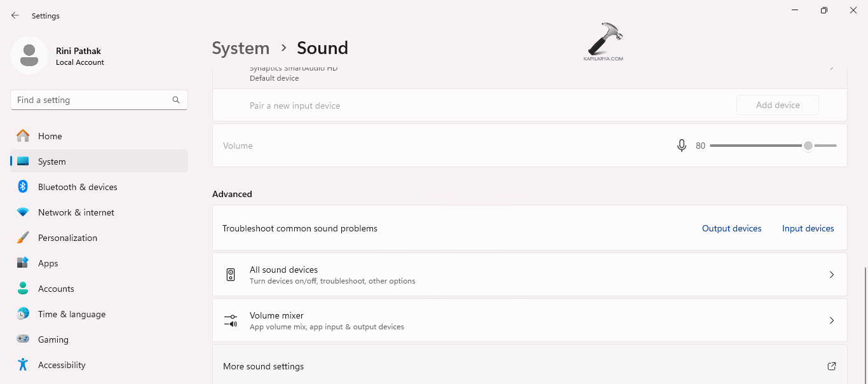Click the Add device button

pyautogui.click(x=777, y=104)
